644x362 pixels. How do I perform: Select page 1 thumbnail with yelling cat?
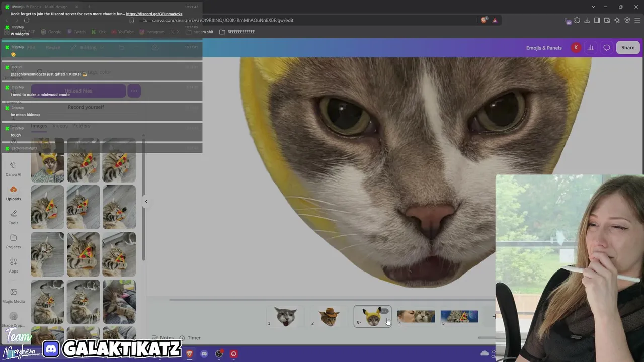coord(285,317)
